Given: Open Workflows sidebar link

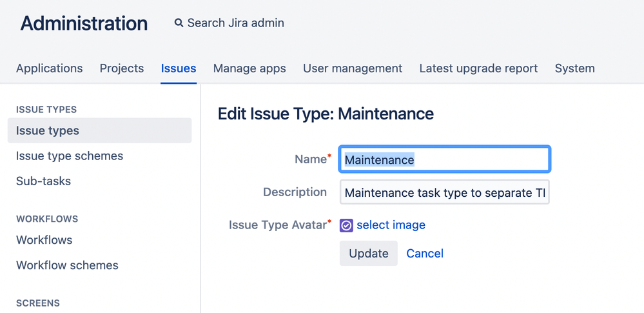Looking at the screenshot, I should 44,240.
